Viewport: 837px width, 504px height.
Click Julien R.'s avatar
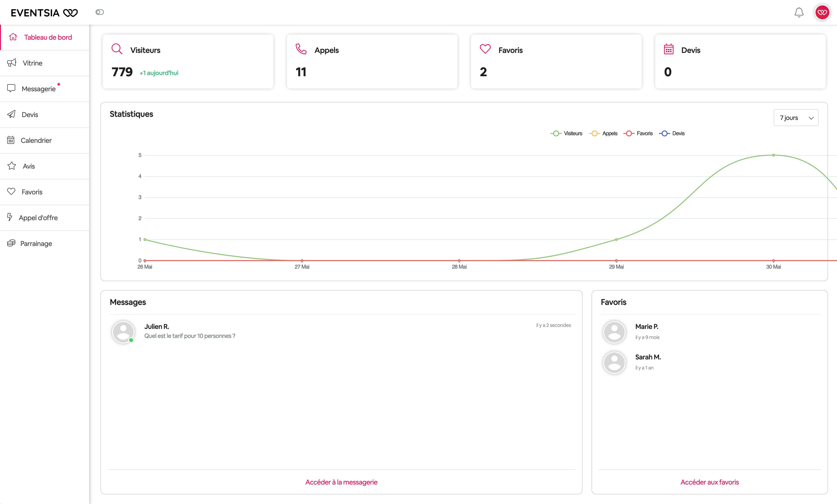click(x=123, y=332)
